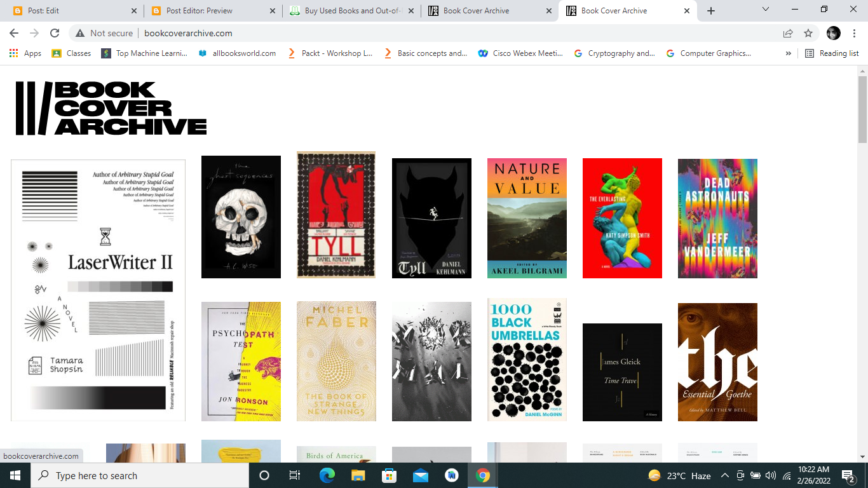Open the Reading list
The width and height of the screenshot is (868, 488).
pyautogui.click(x=832, y=53)
